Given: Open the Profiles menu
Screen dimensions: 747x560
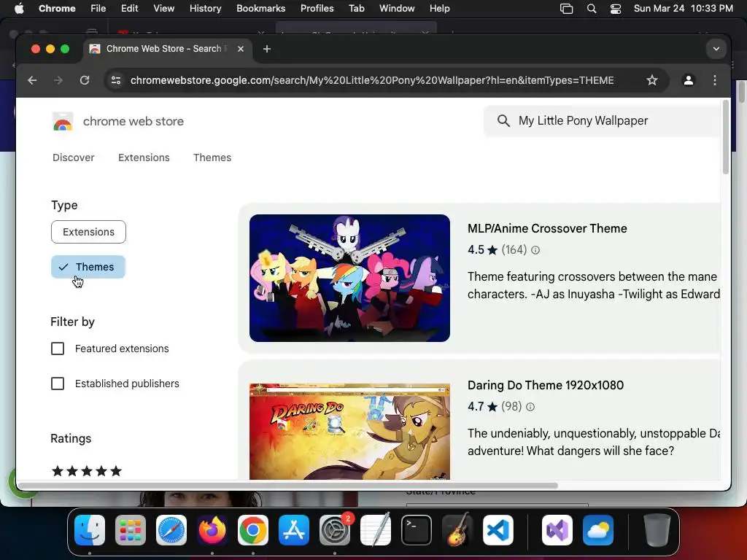Looking at the screenshot, I should [317, 9].
